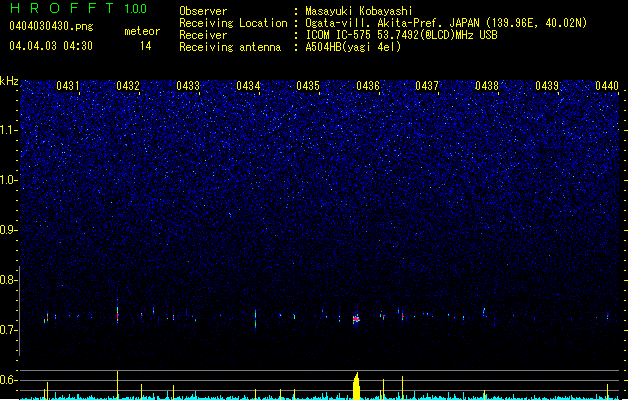Click the 0.9 kHz axis label
This screenshot has width=629, height=400.
9,230
